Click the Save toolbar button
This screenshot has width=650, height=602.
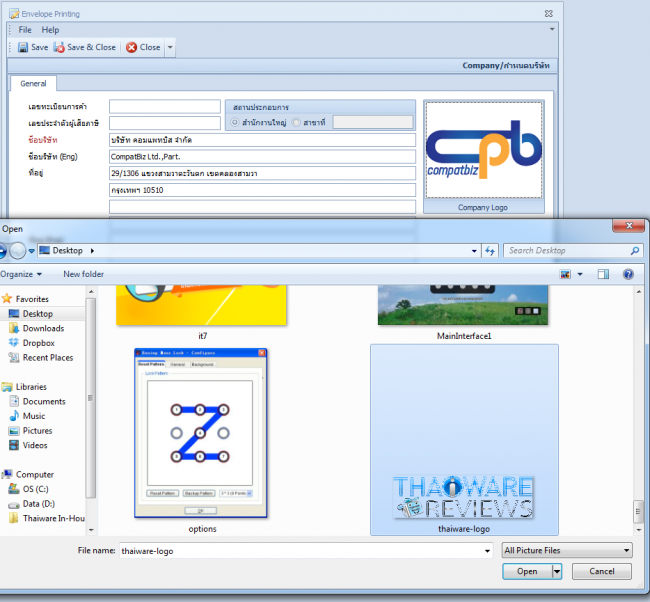(x=33, y=47)
